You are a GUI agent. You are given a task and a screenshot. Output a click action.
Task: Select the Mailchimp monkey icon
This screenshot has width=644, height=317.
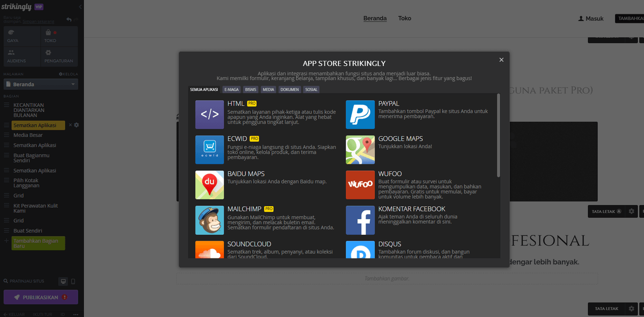pyautogui.click(x=209, y=220)
